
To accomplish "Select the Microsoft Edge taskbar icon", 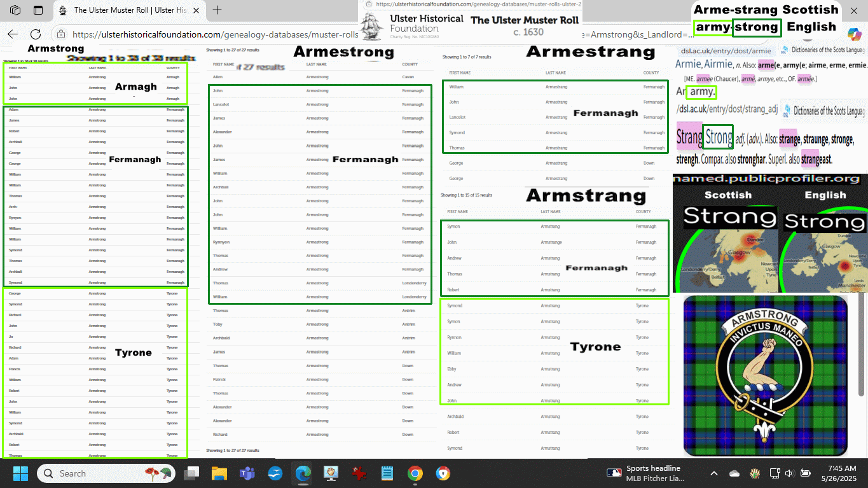I will click(x=303, y=473).
